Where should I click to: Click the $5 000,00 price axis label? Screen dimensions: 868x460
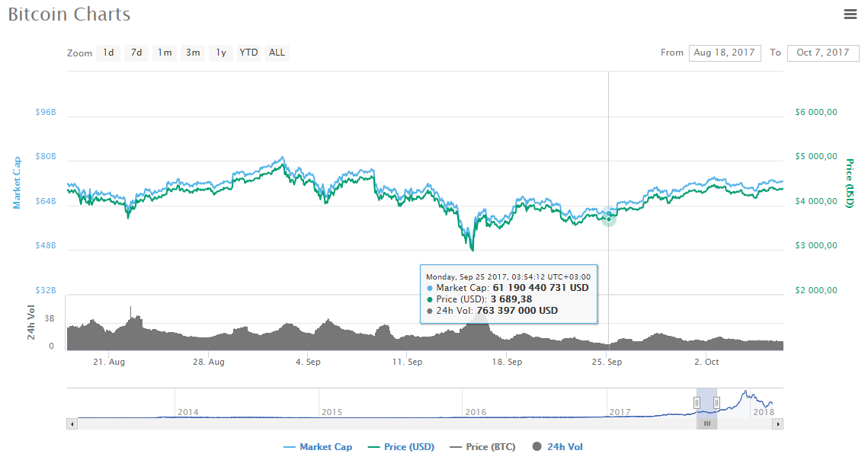816,156
